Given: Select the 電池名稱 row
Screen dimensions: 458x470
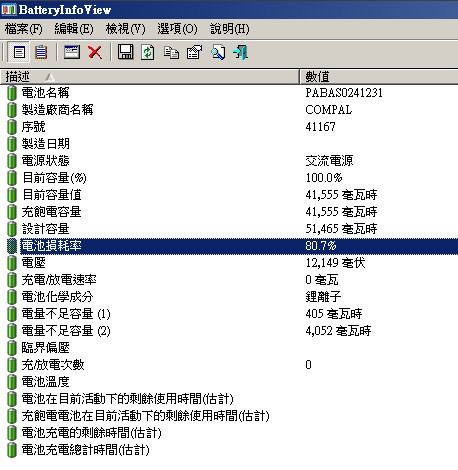Looking at the screenshot, I should click(229, 93).
